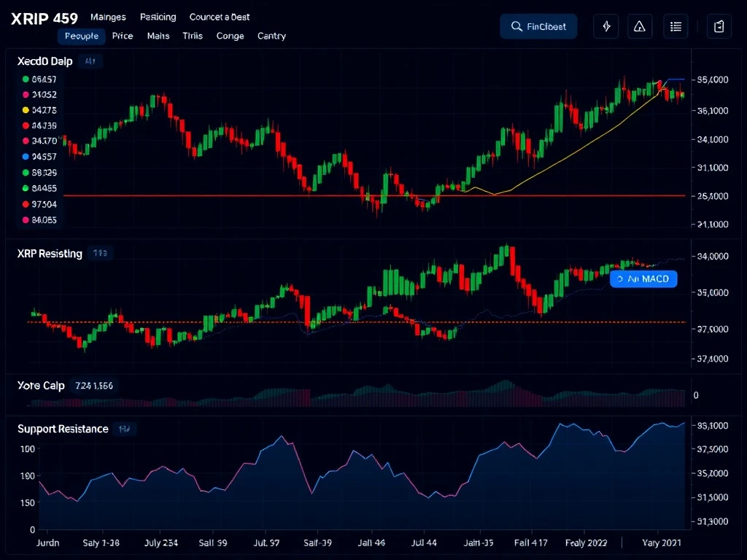Image resolution: width=747 pixels, height=560 pixels.
Task: Expand the badge next to Xecd0 Dalp
Action: coord(90,62)
